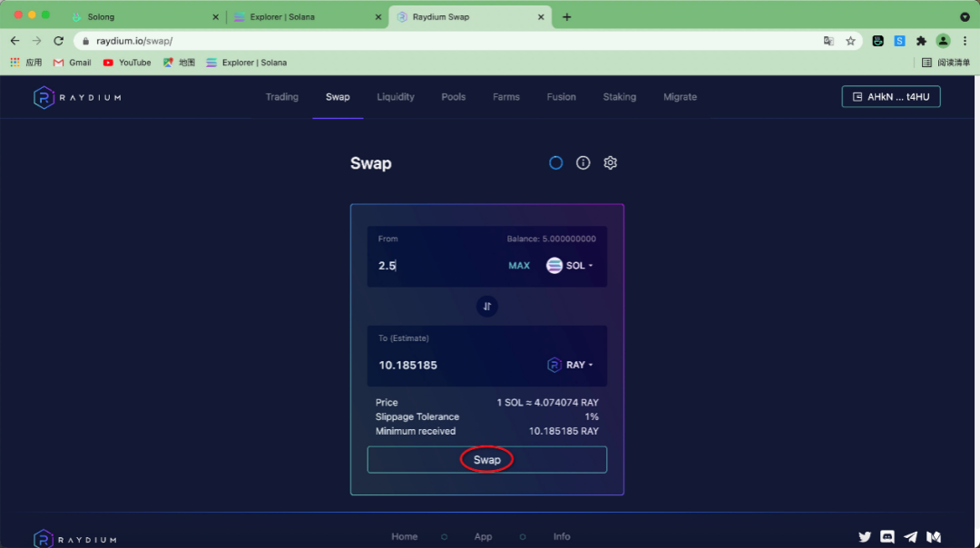This screenshot has width=980, height=548.
Task: Click the Balance: 5.000000000 text
Action: [552, 239]
